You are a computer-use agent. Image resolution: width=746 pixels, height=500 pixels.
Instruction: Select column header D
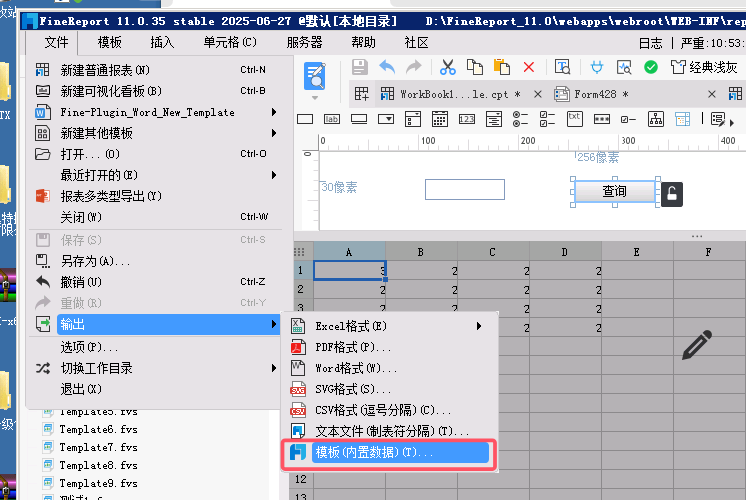tap(565, 252)
